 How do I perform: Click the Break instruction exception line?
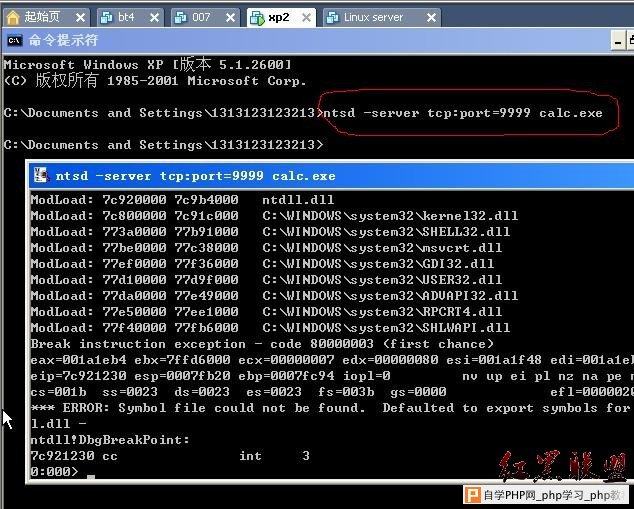[262, 344]
